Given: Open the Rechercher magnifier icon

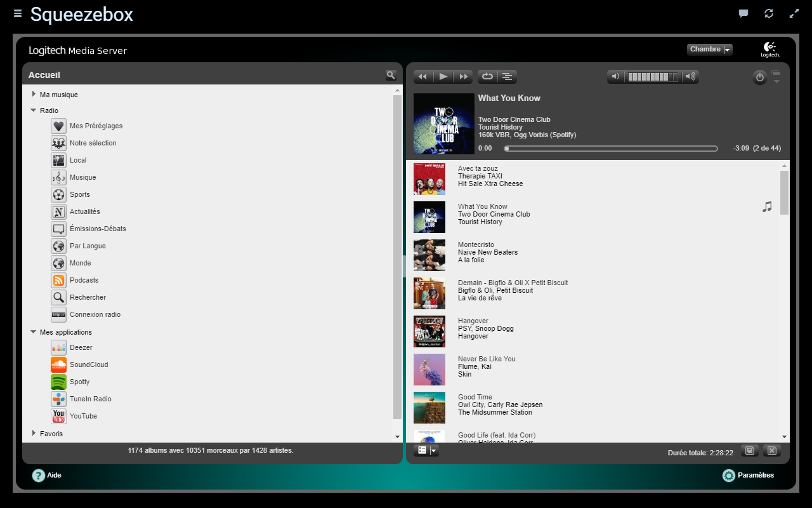Looking at the screenshot, I should [x=59, y=297].
